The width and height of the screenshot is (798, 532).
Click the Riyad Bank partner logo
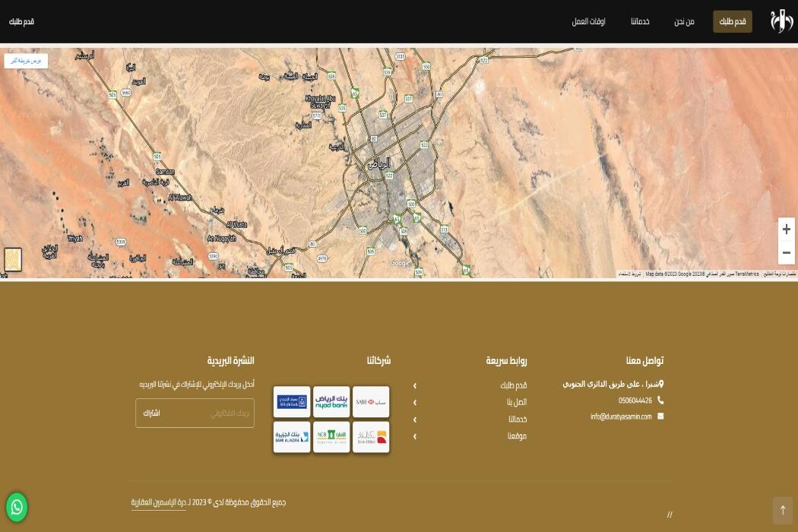331,401
